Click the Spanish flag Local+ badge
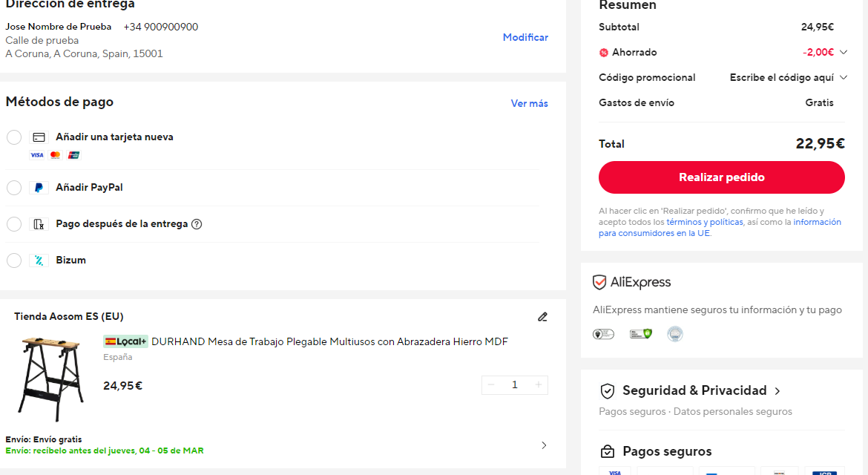This screenshot has width=868, height=475. click(x=125, y=341)
